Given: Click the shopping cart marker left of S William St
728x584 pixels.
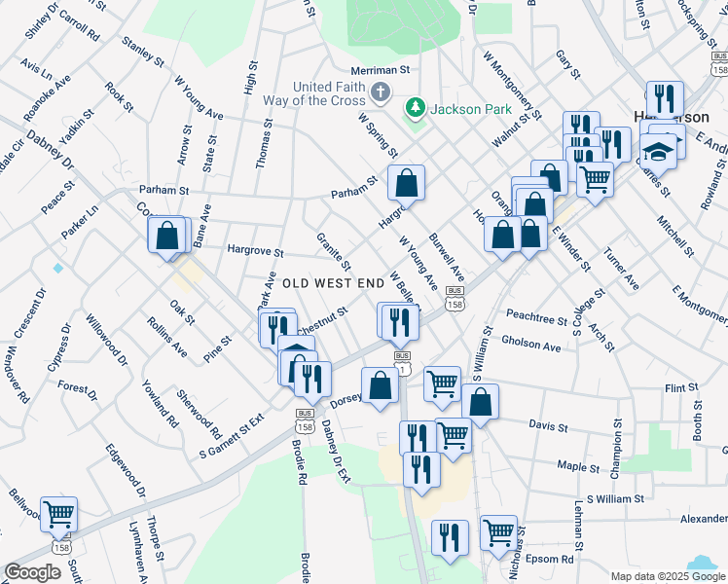Looking at the screenshot, I should [443, 384].
